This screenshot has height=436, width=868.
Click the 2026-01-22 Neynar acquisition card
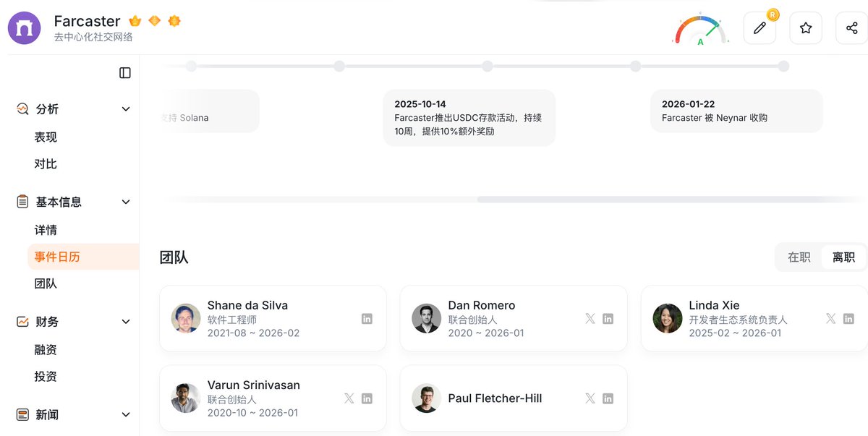pos(736,111)
